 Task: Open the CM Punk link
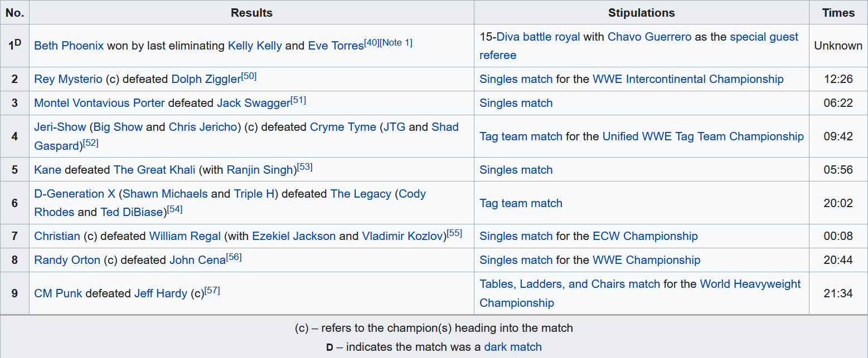pyautogui.click(x=58, y=293)
